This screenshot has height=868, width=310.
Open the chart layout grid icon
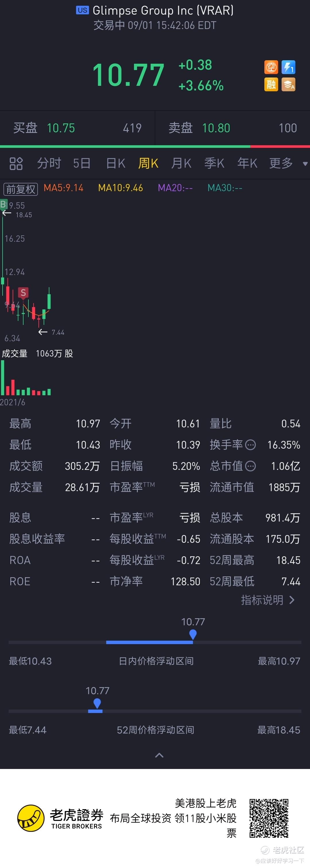[16, 163]
